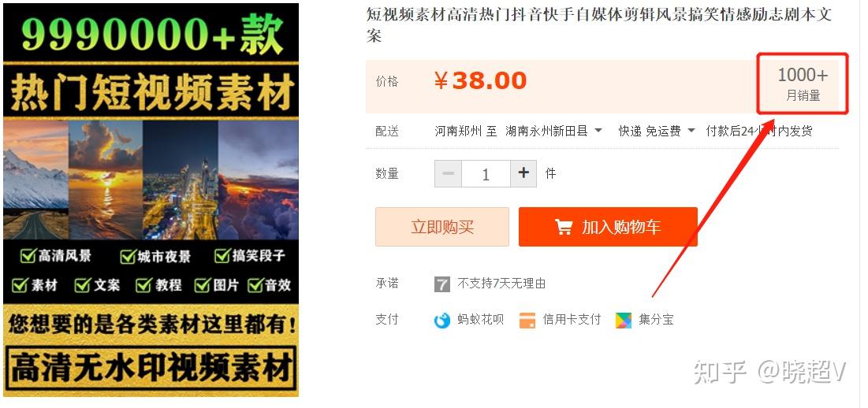Click the green checkmark beside 音效
868x408 pixels.
point(255,285)
